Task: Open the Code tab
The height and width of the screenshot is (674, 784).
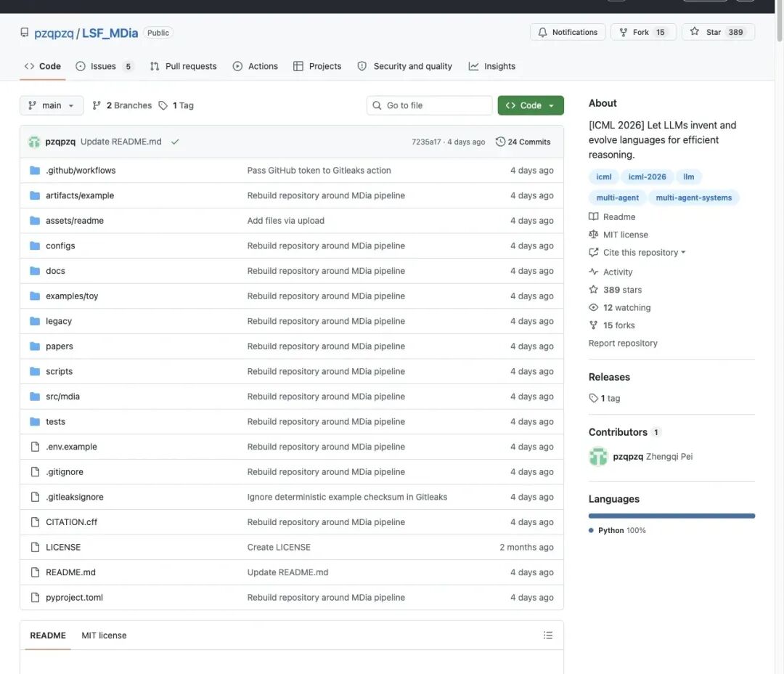Action: pyautogui.click(x=43, y=66)
